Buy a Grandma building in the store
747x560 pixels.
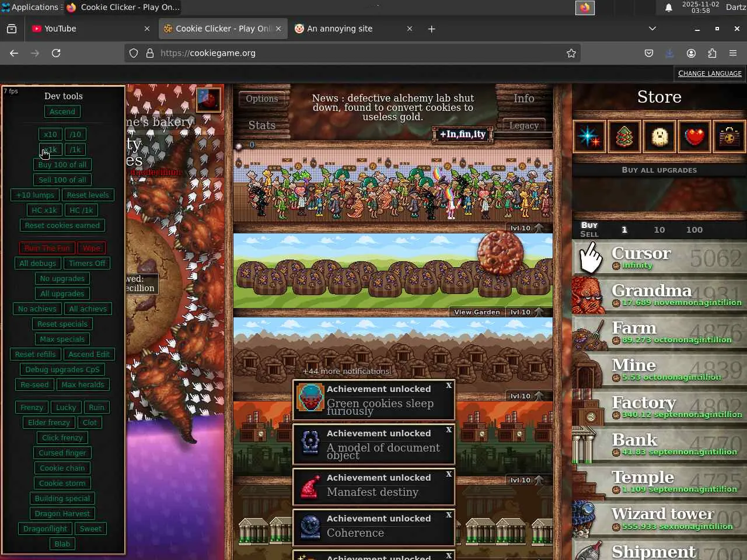659,295
